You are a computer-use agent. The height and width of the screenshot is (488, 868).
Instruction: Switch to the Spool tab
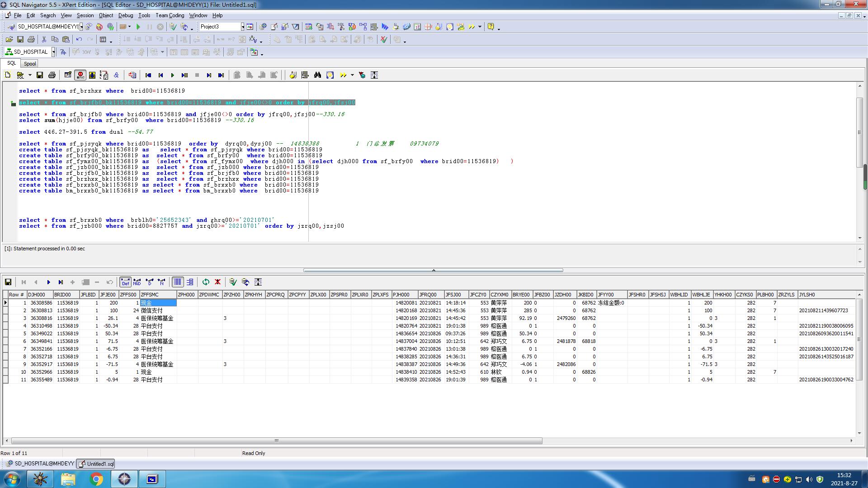click(x=30, y=64)
